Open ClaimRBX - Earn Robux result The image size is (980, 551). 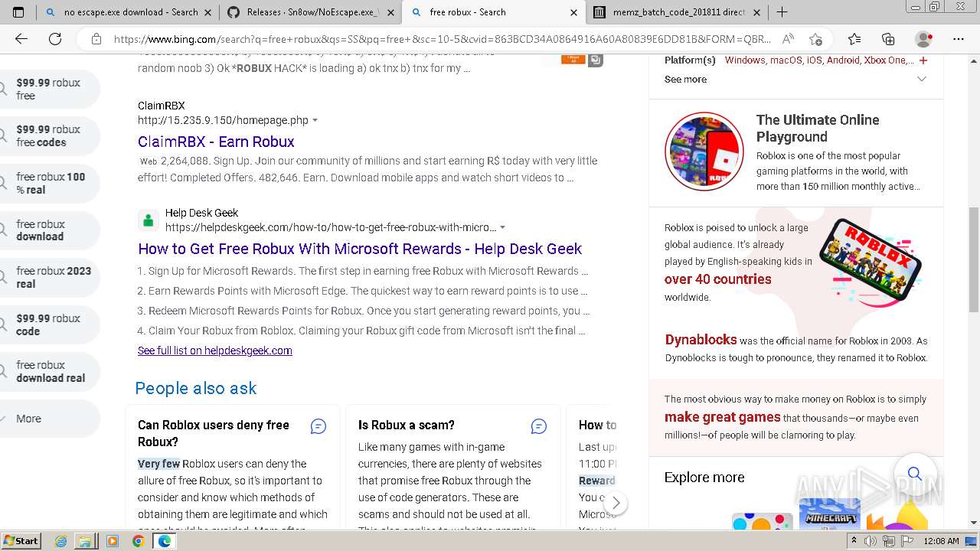pos(216,142)
